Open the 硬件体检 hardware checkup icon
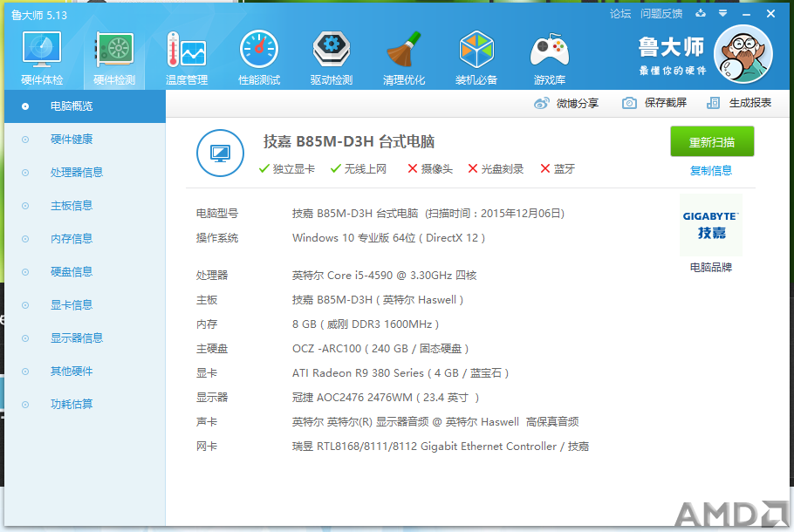 tap(42, 58)
